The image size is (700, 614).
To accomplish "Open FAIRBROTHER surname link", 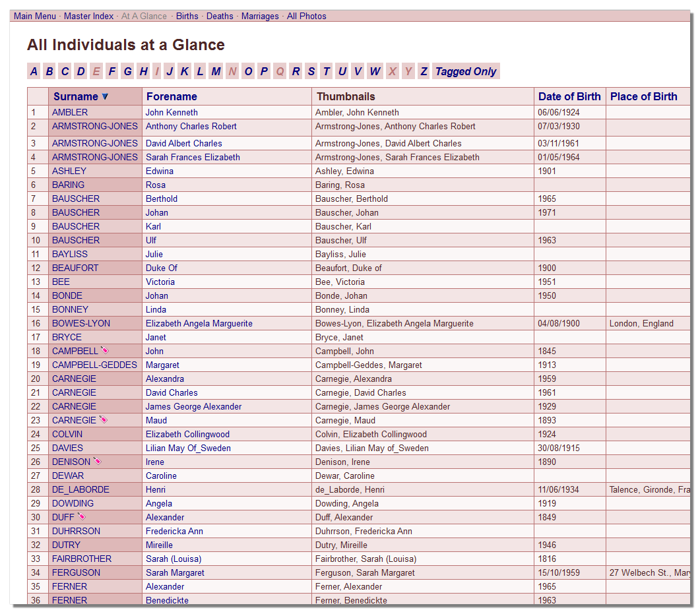I will (82, 558).
